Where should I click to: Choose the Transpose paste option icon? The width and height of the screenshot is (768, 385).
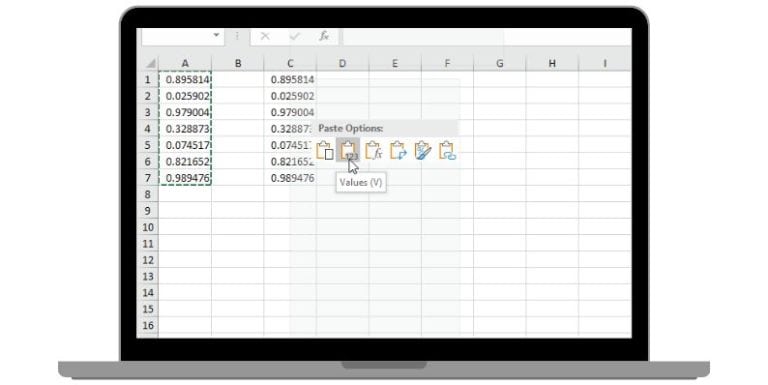(x=398, y=150)
